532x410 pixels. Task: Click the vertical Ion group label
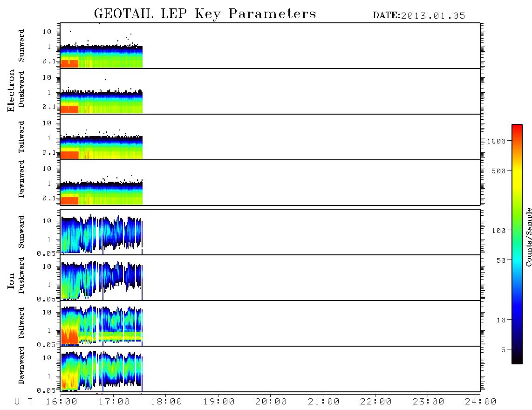[x=11, y=280]
